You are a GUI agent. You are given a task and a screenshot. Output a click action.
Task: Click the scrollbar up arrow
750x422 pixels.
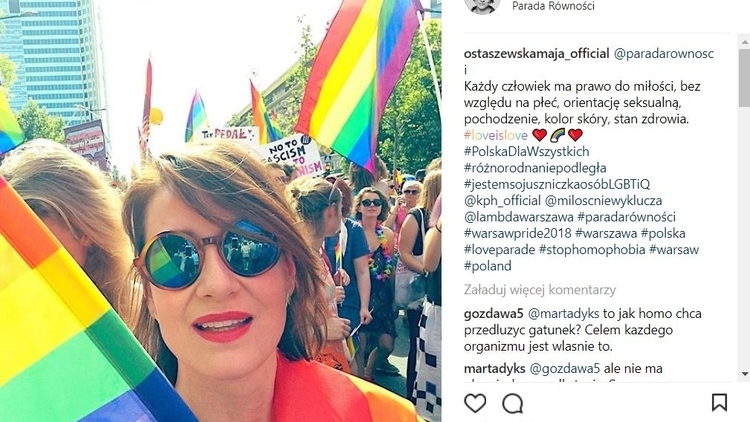744,43
